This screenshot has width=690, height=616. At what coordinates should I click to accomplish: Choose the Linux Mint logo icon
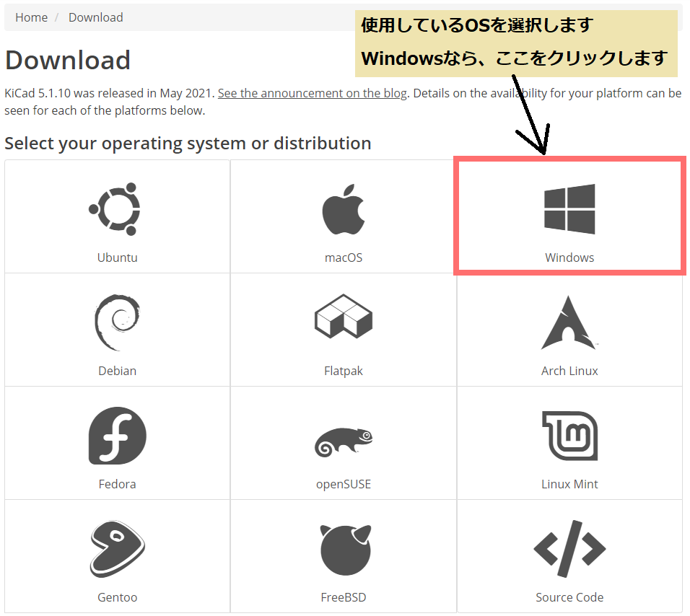570,436
